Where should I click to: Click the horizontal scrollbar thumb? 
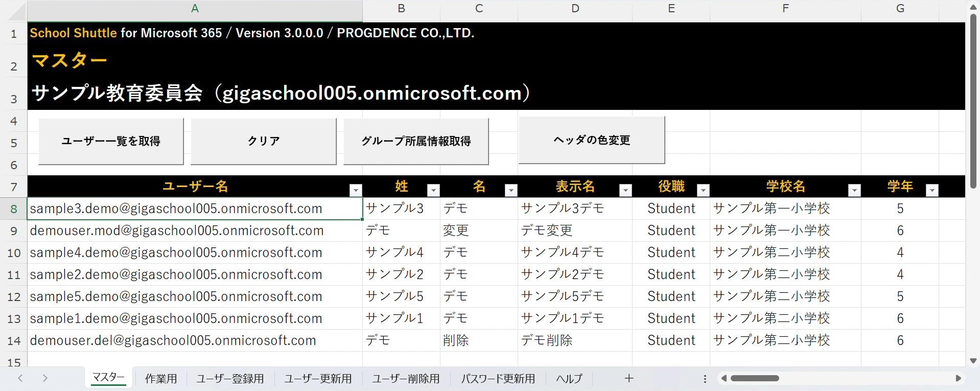pos(755,378)
